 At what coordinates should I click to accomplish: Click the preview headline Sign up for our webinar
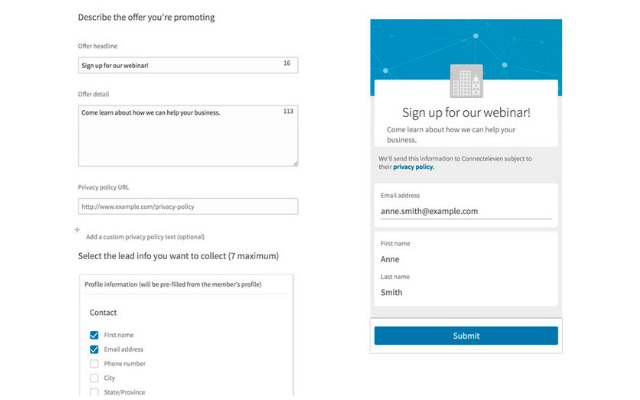(466, 113)
